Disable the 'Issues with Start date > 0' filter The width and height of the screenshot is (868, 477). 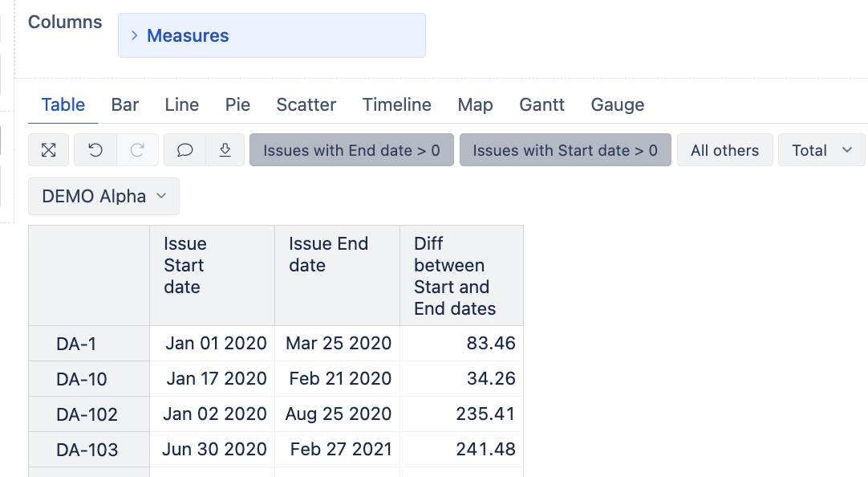565,150
